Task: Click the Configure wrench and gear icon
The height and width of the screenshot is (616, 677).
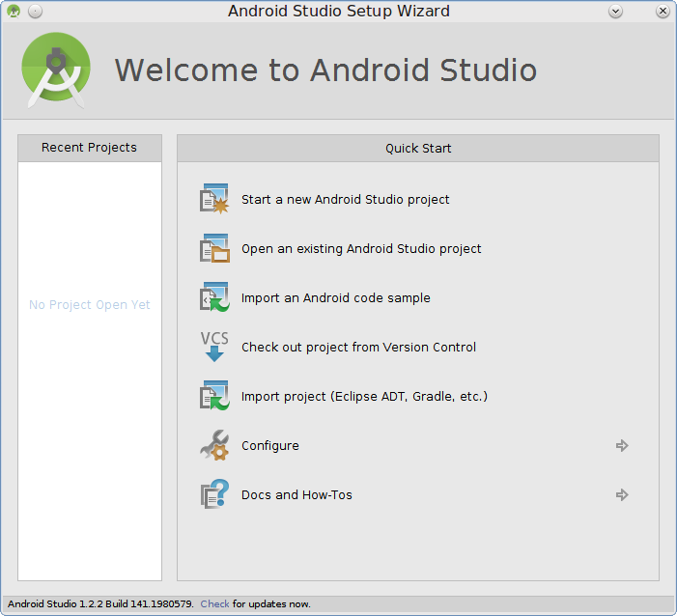Action: point(214,445)
